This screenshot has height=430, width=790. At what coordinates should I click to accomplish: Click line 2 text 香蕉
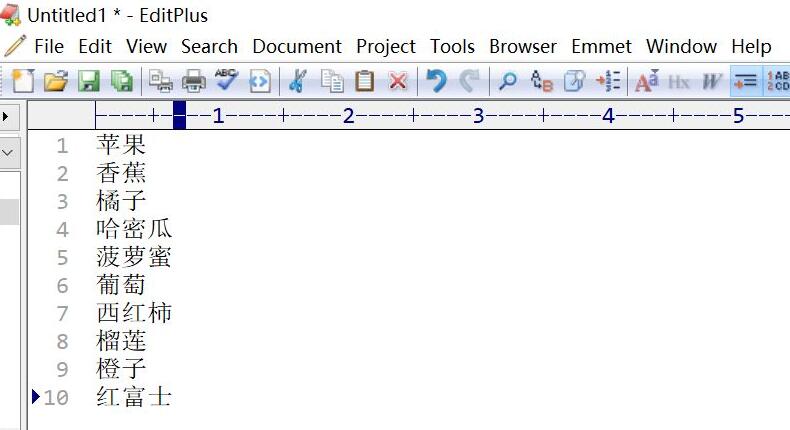[x=121, y=173]
